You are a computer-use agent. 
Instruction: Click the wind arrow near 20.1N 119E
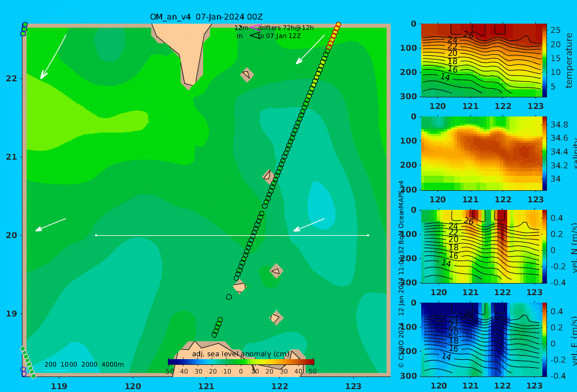50,225
